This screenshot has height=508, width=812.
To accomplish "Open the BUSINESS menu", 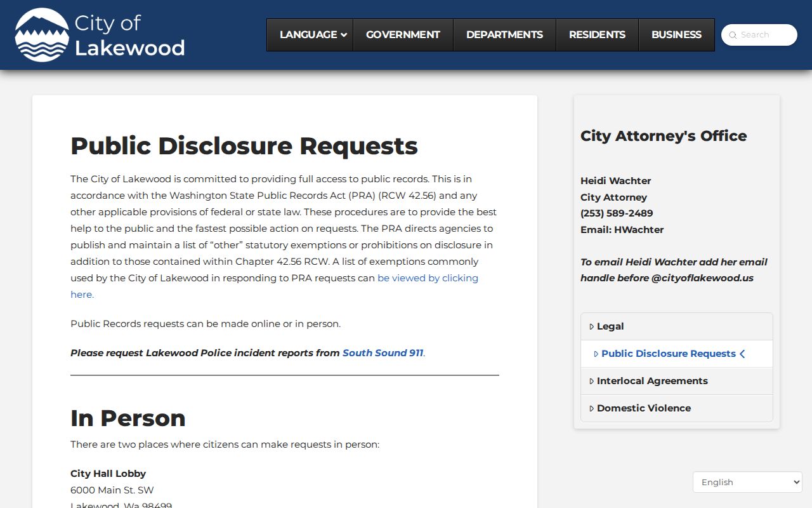I will coord(676,35).
